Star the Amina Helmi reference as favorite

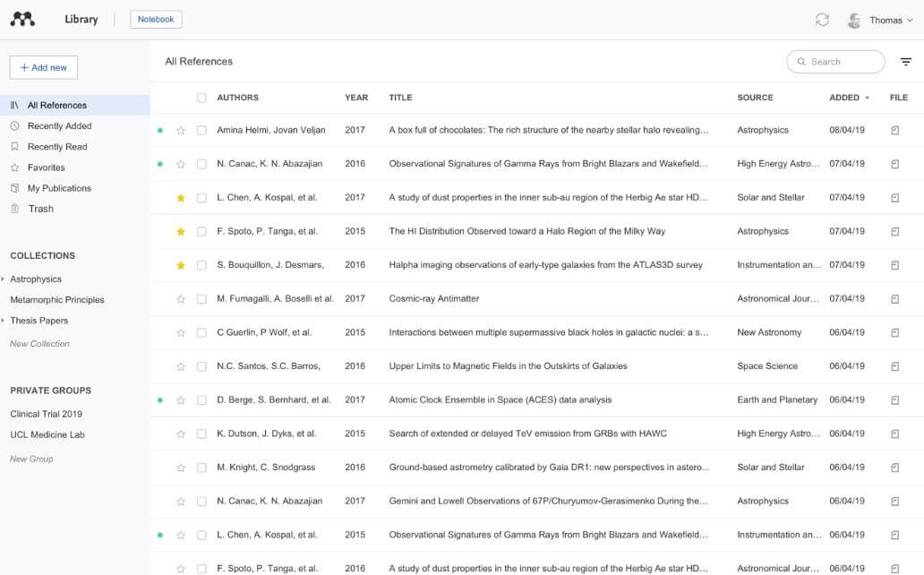point(181,131)
